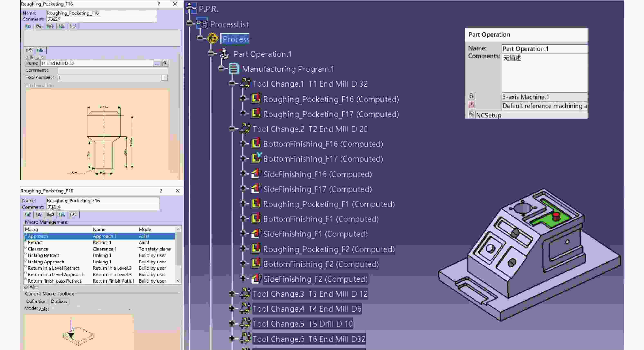Toggle the Ball-end tool checkbox
This screenshot has width=644, height=350.
[27, 85]
